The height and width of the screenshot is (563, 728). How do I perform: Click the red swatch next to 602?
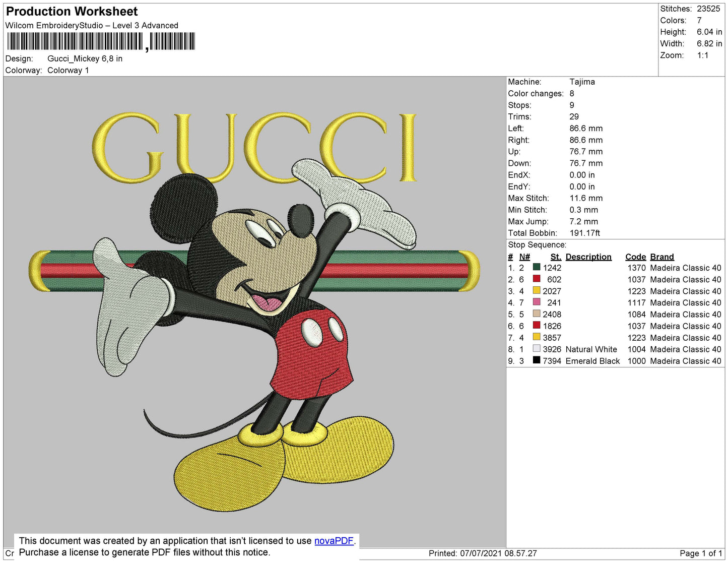pos(537,279)
